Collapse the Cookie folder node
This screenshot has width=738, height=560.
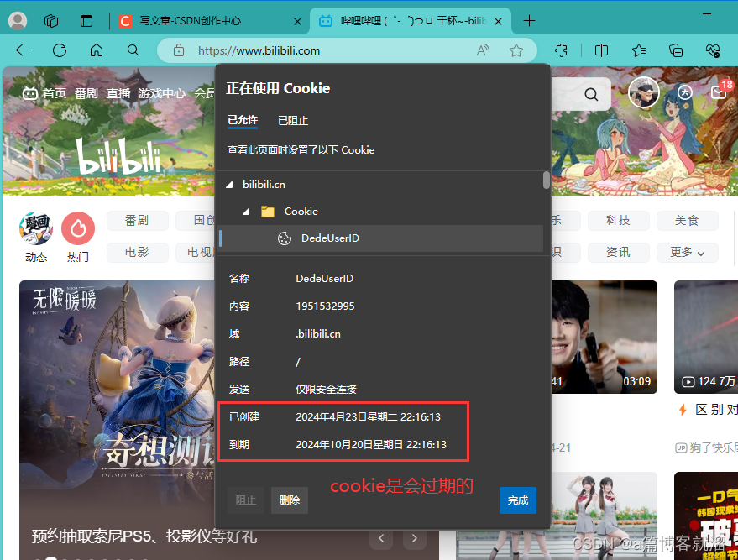coord(246,212)
